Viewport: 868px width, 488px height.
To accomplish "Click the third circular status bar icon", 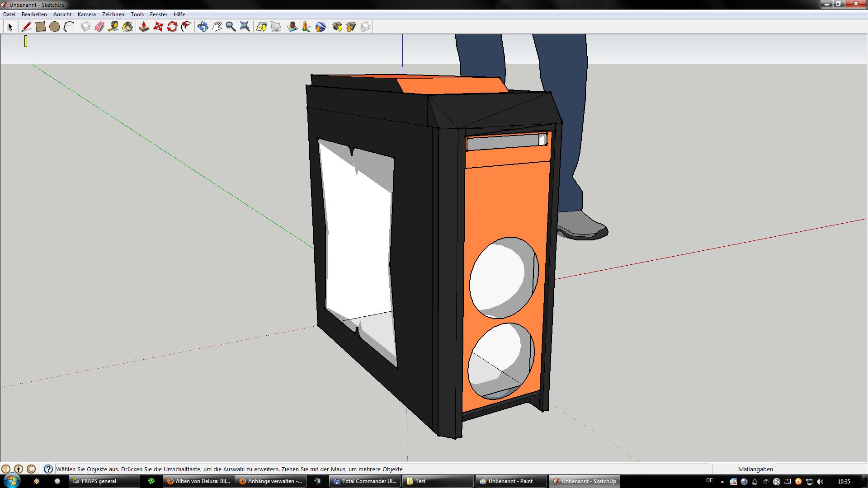I will [31, 469].
